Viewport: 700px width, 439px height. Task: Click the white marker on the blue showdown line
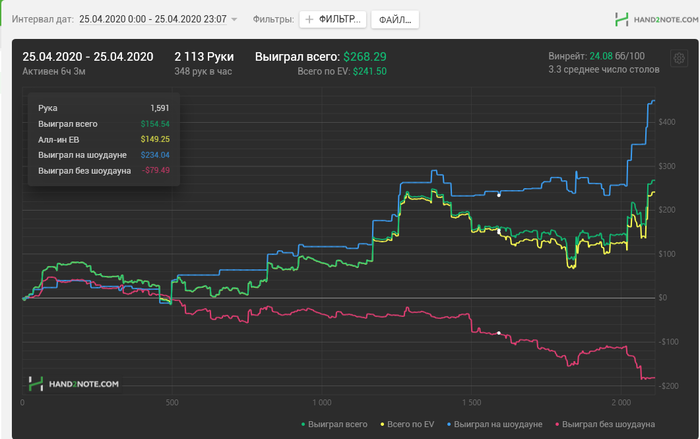tap(499, 195)
